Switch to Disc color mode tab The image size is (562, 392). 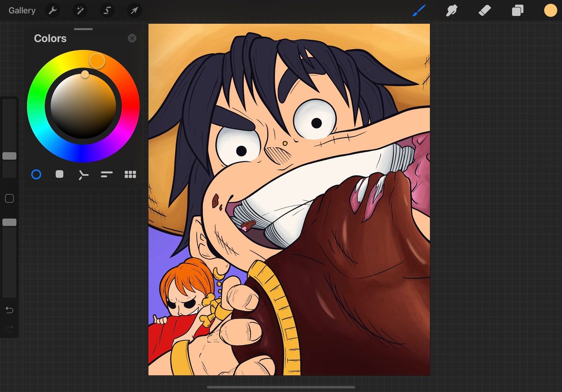pyautogui.click(x=36, y=174)
